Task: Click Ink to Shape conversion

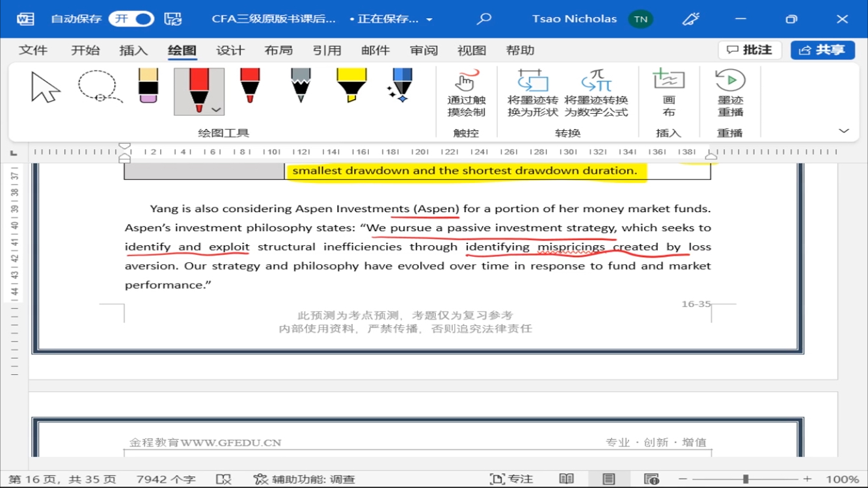Action: pos(533,94)
